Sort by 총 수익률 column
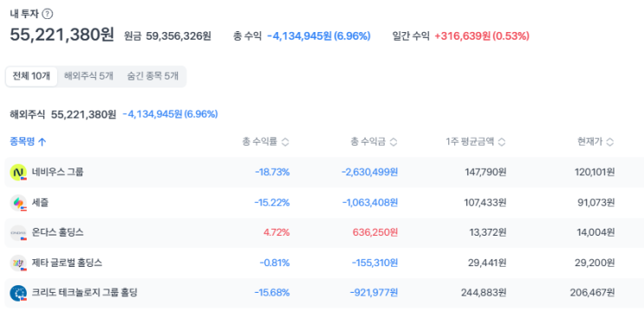Viewport: 644px width, 318px height. coord(266,142)
